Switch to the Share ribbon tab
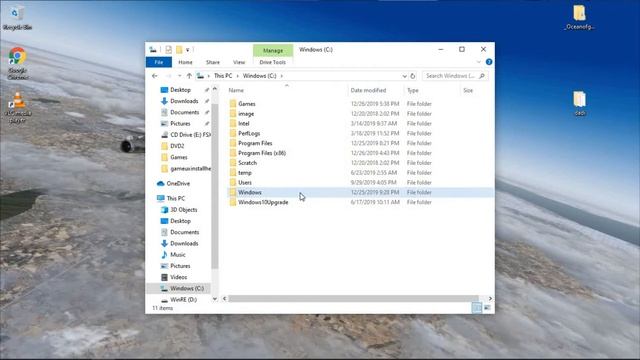This screenshot has height=360, width=640. tap(213, 62)
